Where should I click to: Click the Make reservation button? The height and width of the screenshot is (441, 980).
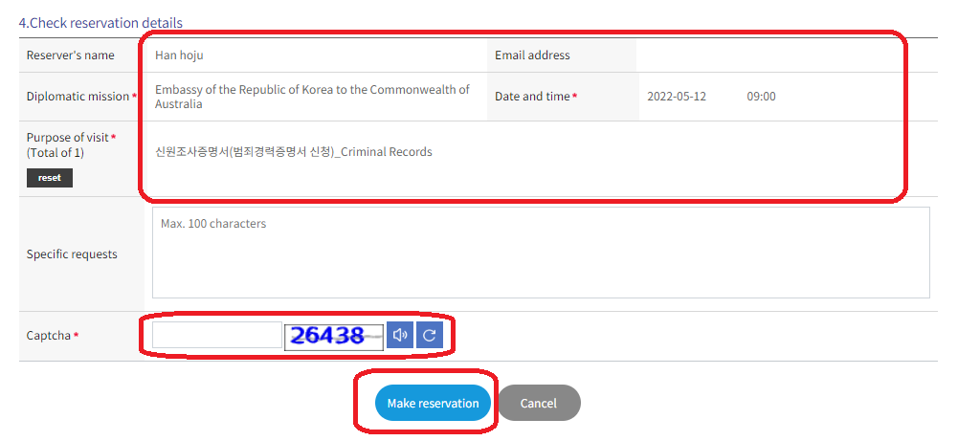point(433,403)
